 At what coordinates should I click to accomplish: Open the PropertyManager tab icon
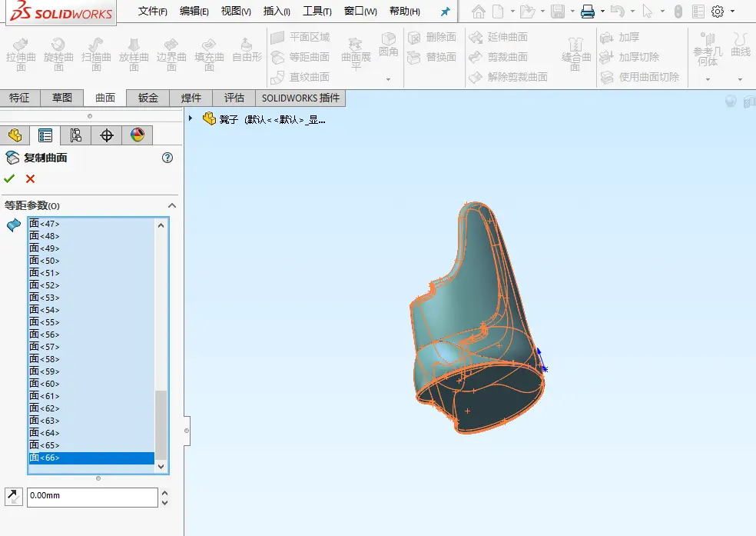click(x=45, y=135)
